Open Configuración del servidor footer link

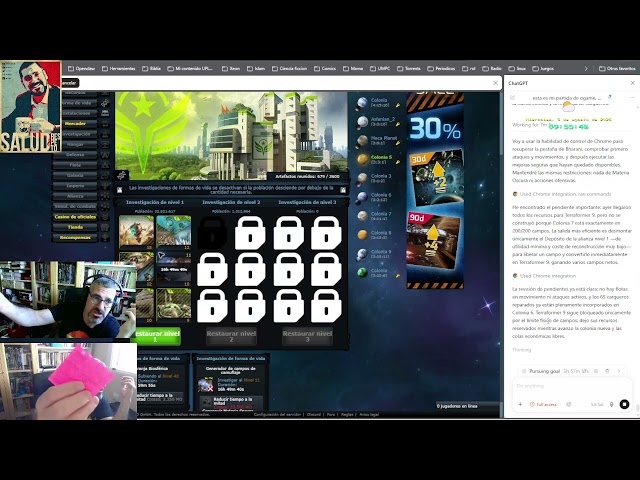278,414
